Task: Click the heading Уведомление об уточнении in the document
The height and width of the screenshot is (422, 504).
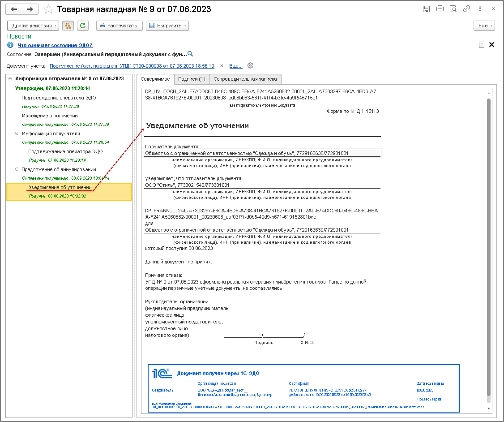Action: (x=197, y=126)
